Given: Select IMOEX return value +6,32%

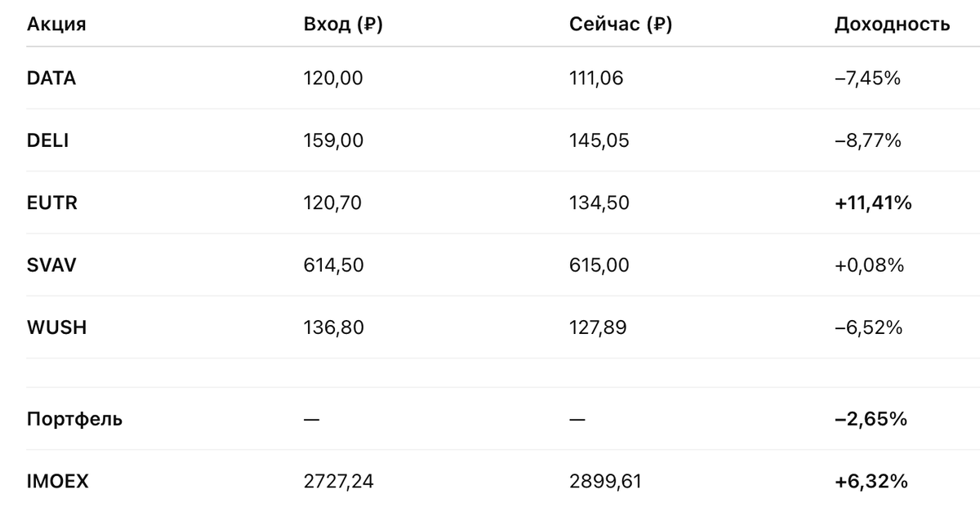Looking at the screenshot, I should pos(871,482).
